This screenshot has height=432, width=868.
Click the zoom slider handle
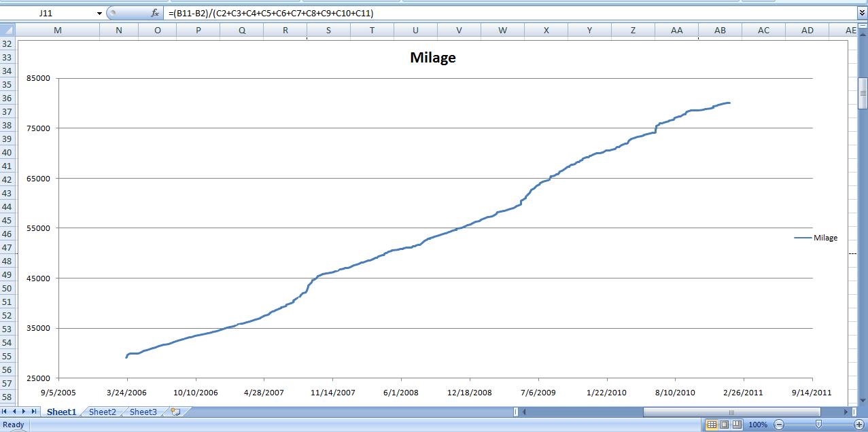[819, 425]
